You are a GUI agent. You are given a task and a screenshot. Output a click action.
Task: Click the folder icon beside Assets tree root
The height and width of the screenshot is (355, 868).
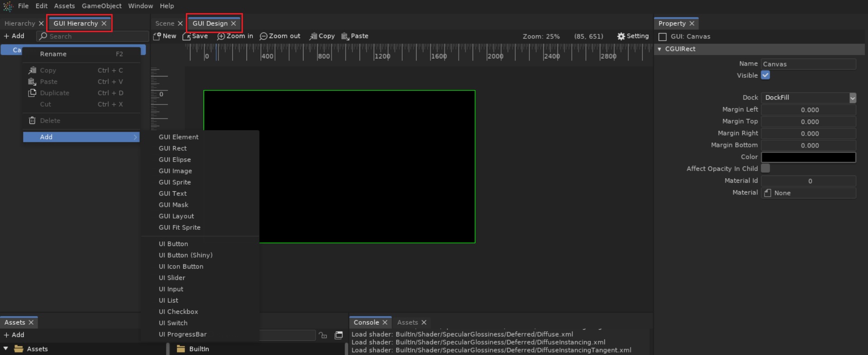19,349
